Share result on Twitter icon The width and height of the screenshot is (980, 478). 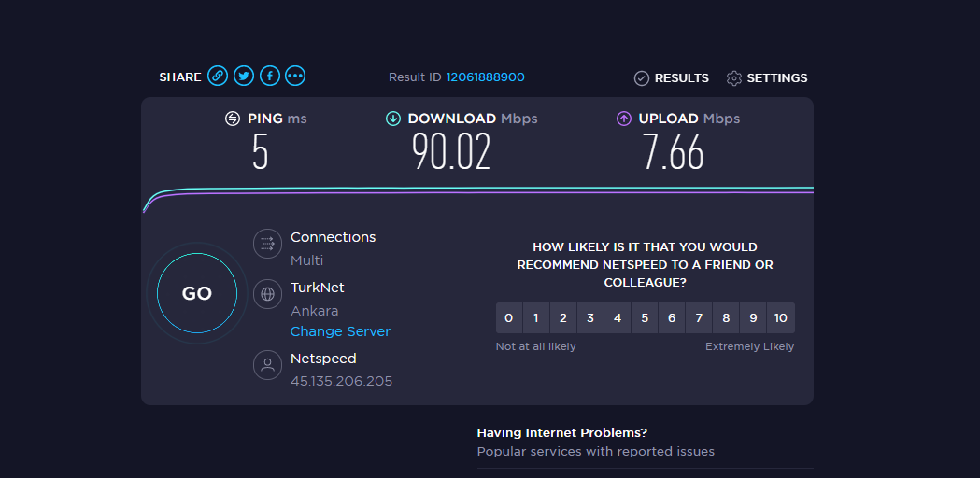[x=244, y=77]
